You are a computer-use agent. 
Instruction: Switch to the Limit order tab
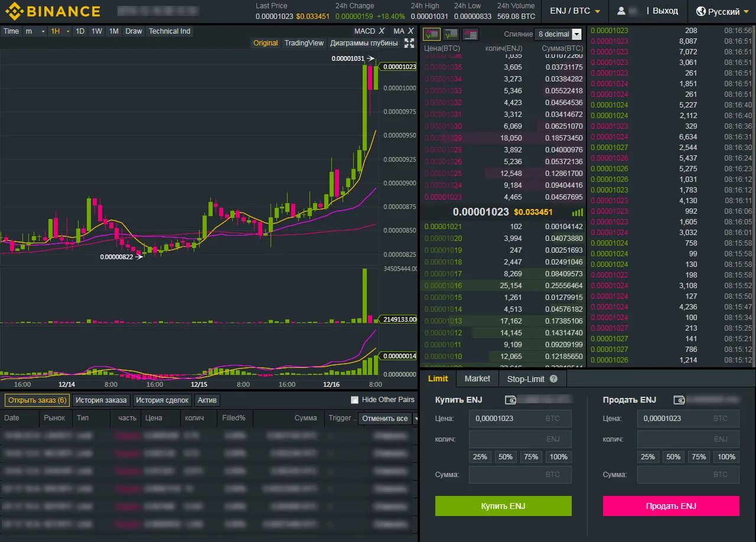point(438,378)
